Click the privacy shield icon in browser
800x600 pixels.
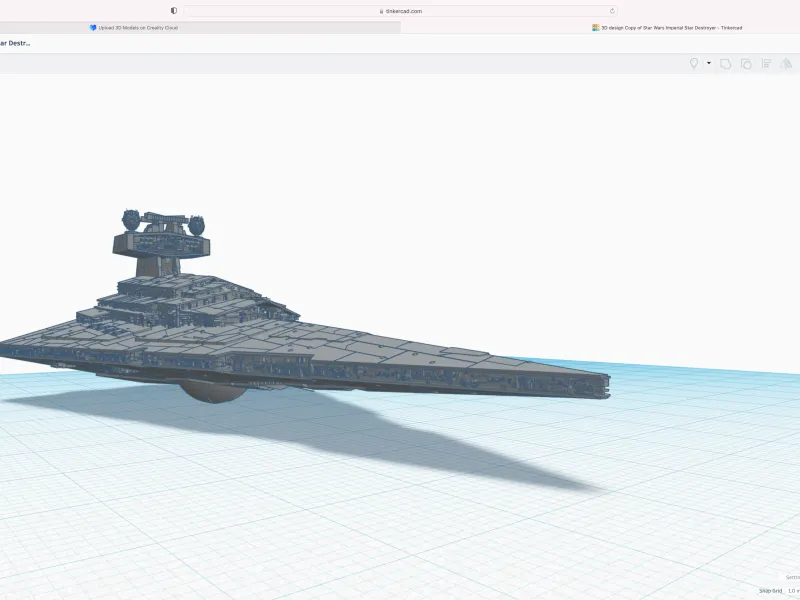[174, 11]
